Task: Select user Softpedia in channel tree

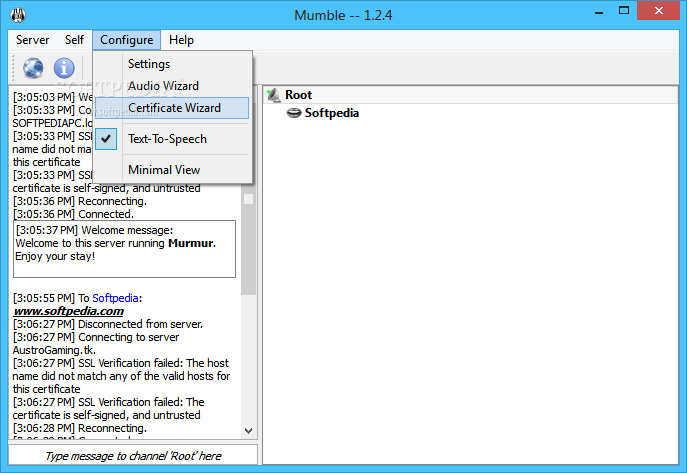Action: [x=332, y=113]
